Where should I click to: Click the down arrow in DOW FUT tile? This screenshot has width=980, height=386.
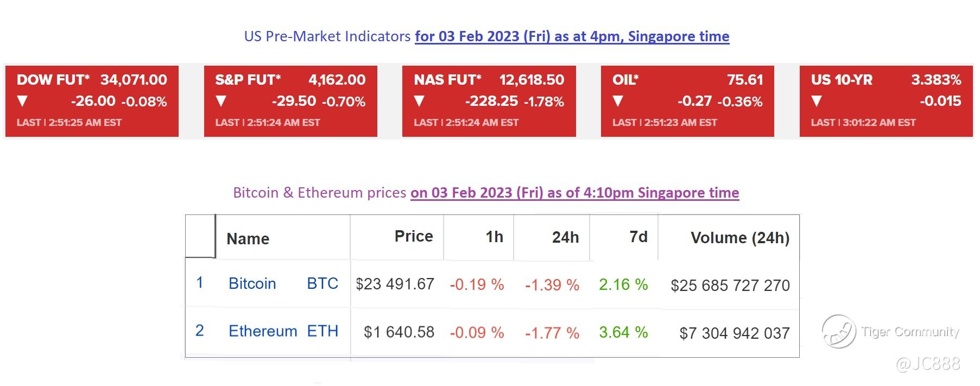(22, 102)
